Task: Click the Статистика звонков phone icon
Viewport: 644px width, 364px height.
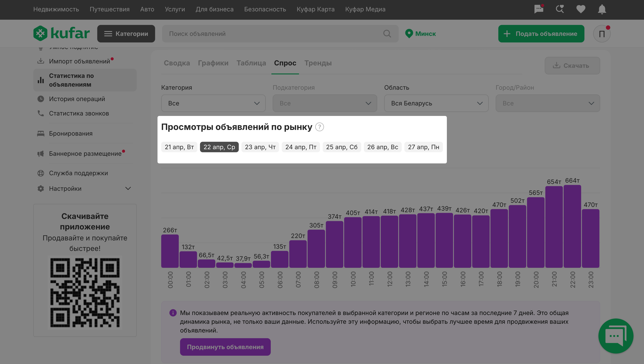Action: (41, 113)
